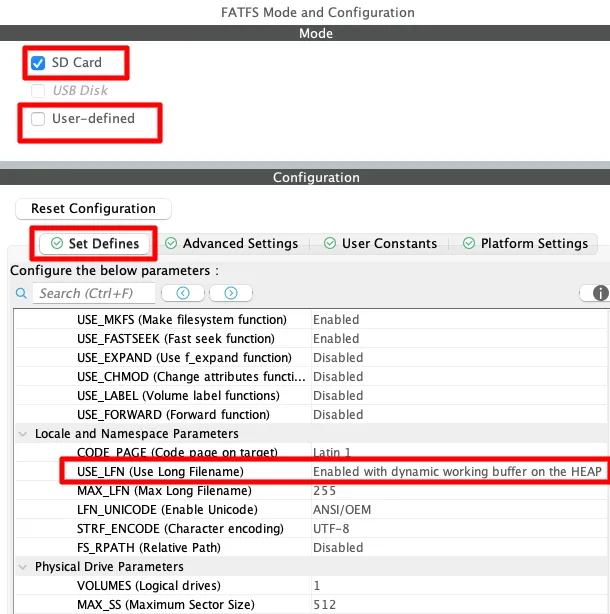Open the USE_FASTSEEK Enabled value dropdown
The image size is (610, 614).
point(459,339)
